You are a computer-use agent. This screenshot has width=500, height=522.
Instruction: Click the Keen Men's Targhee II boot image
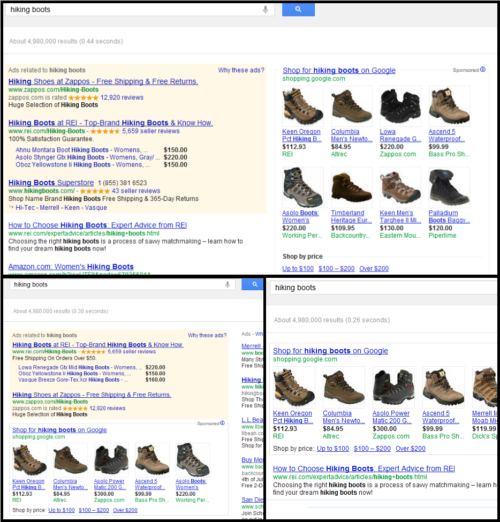400,187
